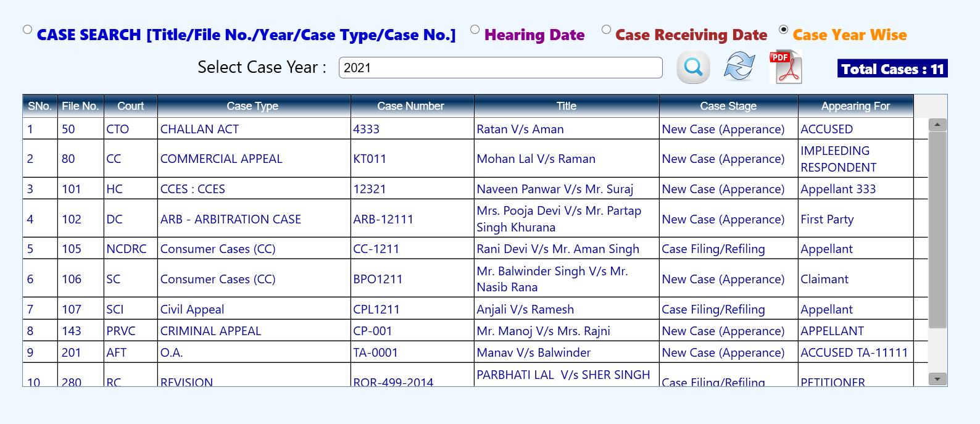Click the Case Type column header

(252, 106)
